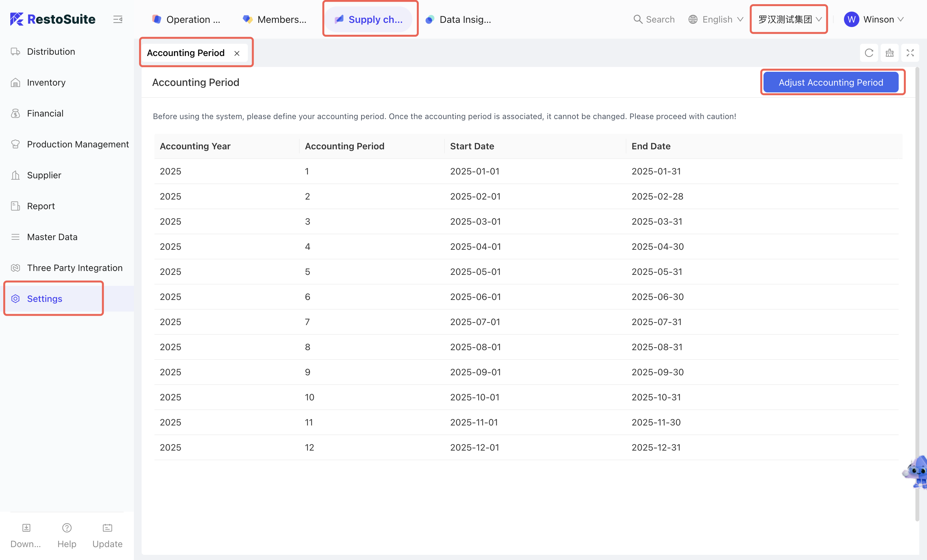Open the Membership module tab
The height and width of the screenshot is (560, 927).
275,19
